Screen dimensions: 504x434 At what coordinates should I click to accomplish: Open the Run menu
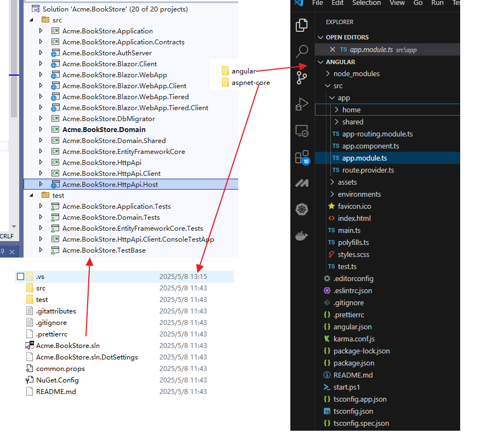click(x=438, y=3)
